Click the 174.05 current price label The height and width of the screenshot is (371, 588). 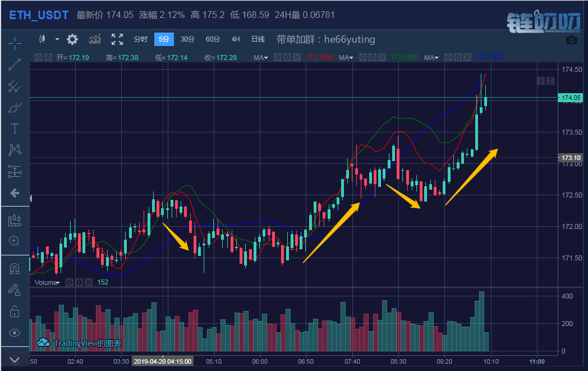coord(571,98)
